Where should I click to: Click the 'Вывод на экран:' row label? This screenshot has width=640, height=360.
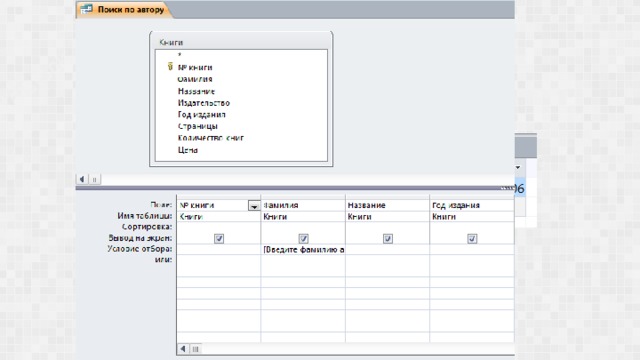tap(140, 238)
